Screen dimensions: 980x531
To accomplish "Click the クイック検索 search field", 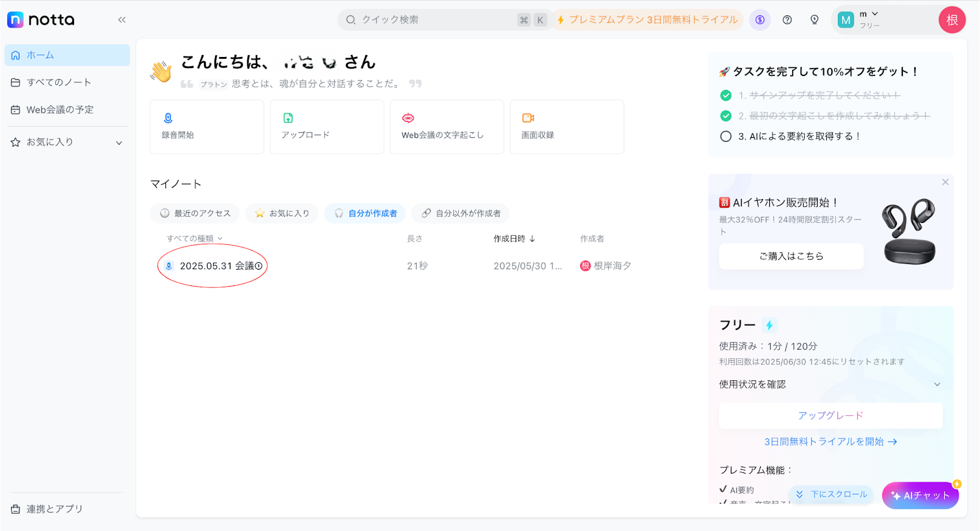I will click(435, 20).
